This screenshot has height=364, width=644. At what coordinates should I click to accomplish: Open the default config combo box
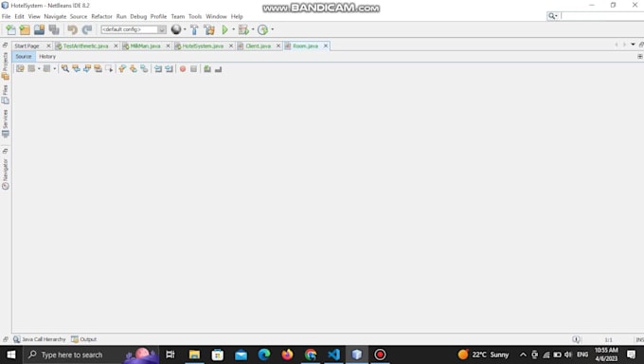coord(134,29)
